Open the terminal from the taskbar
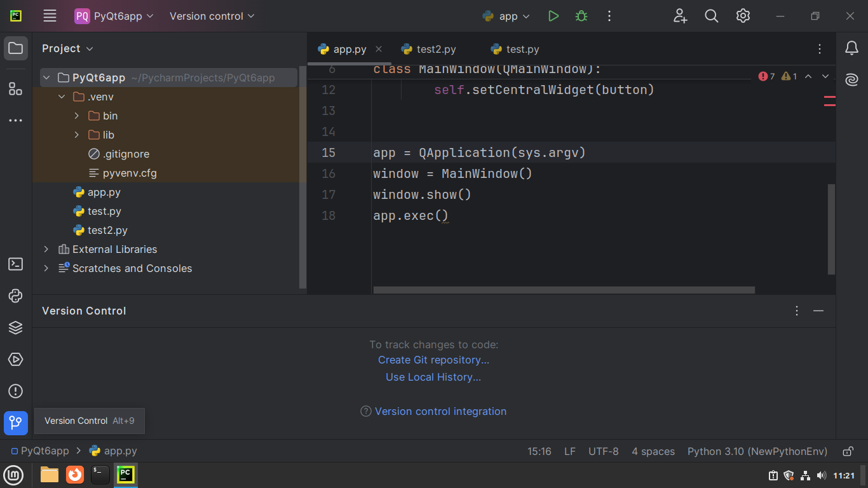The image size is (868, 488). pos(100,475)
